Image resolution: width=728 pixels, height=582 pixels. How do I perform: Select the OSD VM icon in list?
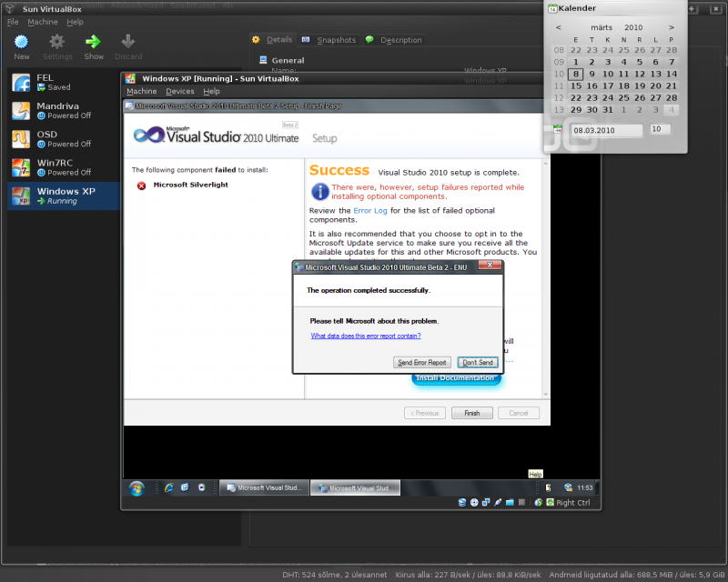[x=21, y=139]
